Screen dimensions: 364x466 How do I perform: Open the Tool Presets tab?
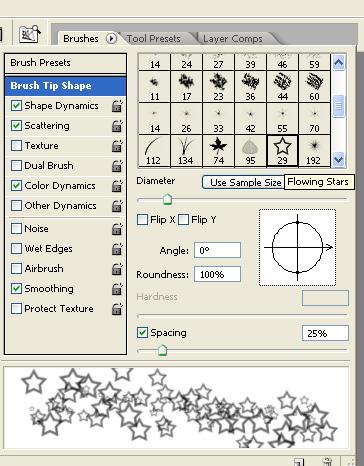(154, 39)
